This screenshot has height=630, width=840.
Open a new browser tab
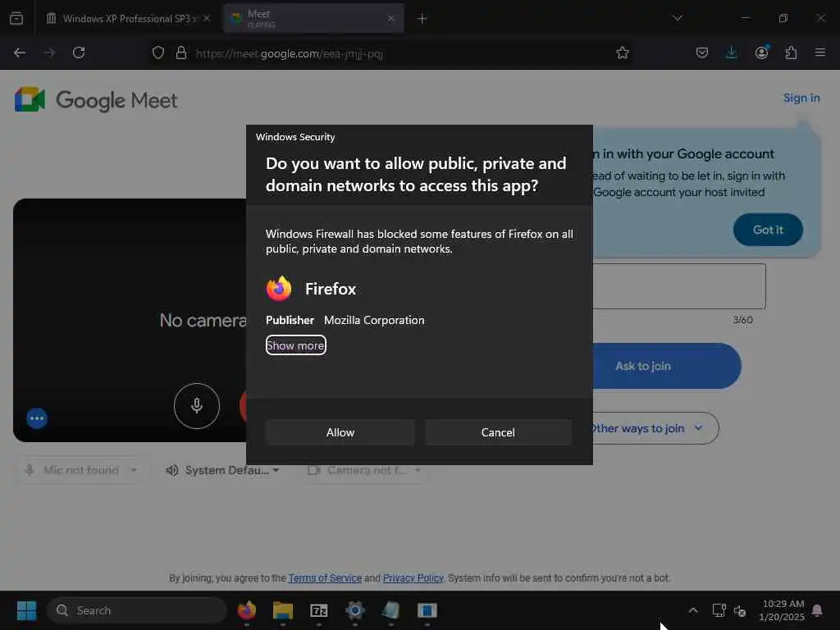(422, 19)
